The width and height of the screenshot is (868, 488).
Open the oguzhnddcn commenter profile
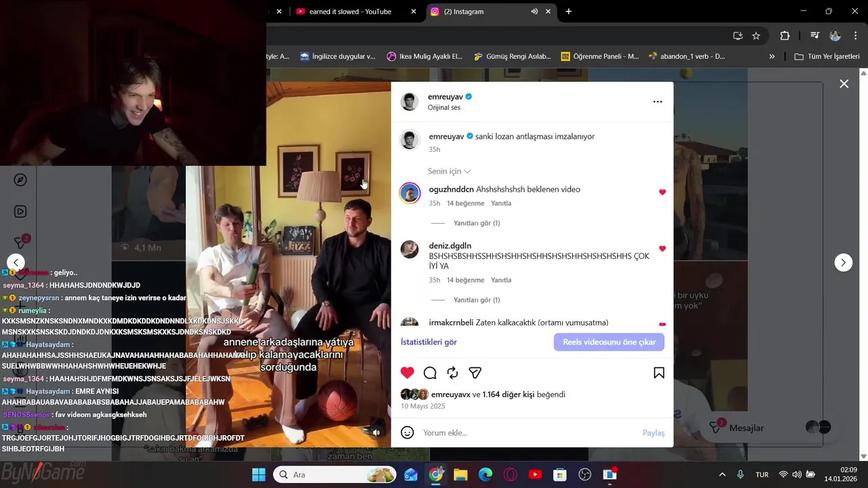tap(451, 189)
